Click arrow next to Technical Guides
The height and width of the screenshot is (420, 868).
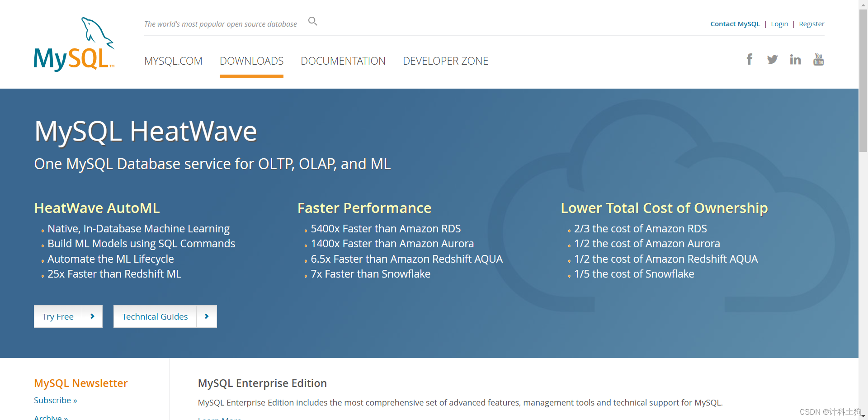point(207,316)
